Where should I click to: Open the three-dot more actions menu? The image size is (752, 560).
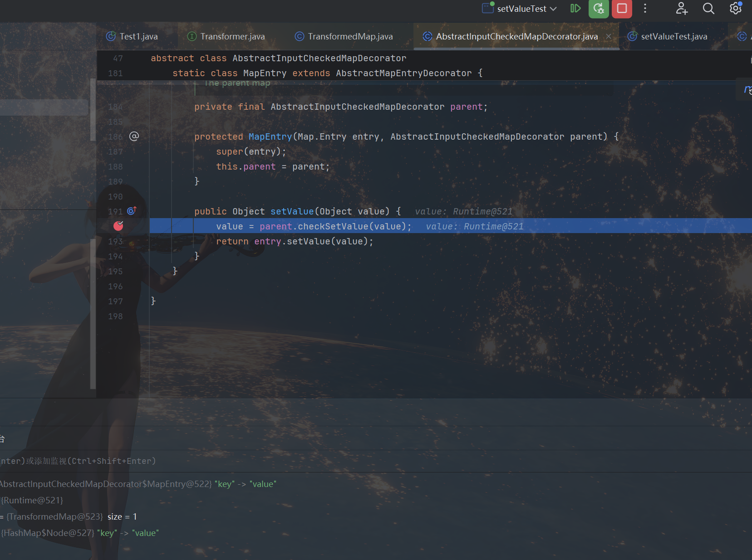pyautogui.click(x=645, y=9)
